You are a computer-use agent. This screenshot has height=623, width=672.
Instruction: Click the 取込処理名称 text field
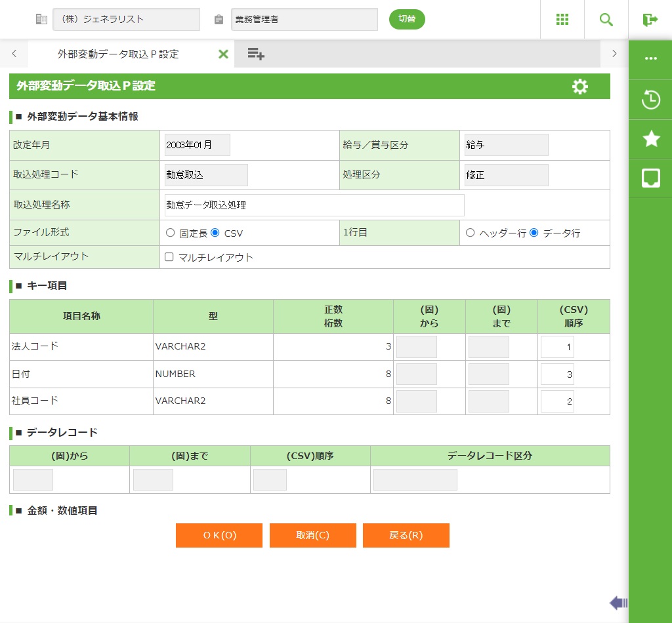point(314,205)
